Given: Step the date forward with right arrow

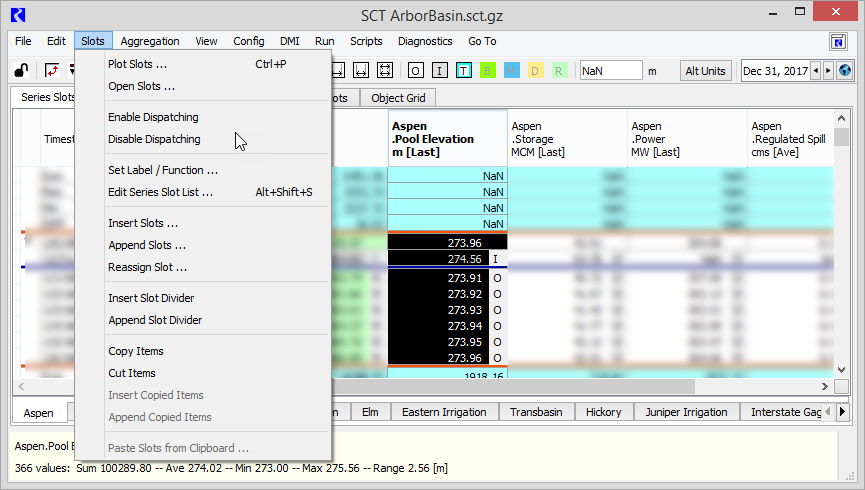Looking at the screenshot, I should [x=828, y=71].
